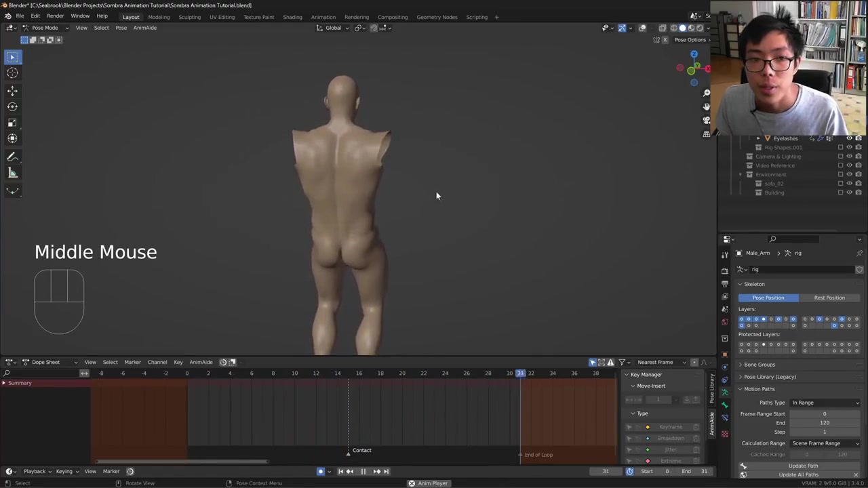Pause the animation playback
This screenshot has width=868, height=488.
(363, 472)
